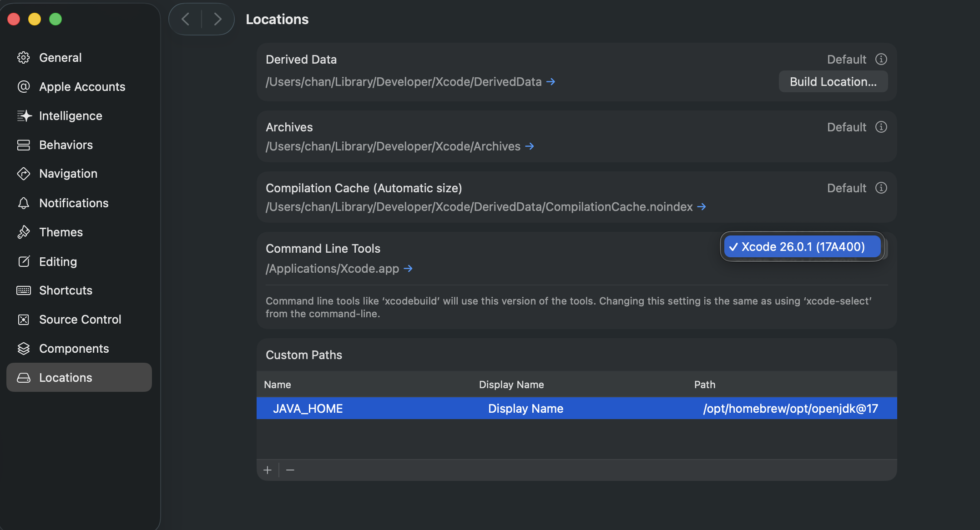Click the Archives info icon
The width and height of the screenshot is (980, 530).
tap(881, 127)
